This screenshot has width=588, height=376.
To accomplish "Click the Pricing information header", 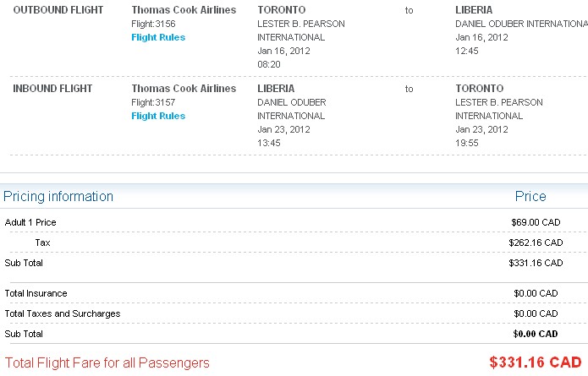I will tap(58, 197).
